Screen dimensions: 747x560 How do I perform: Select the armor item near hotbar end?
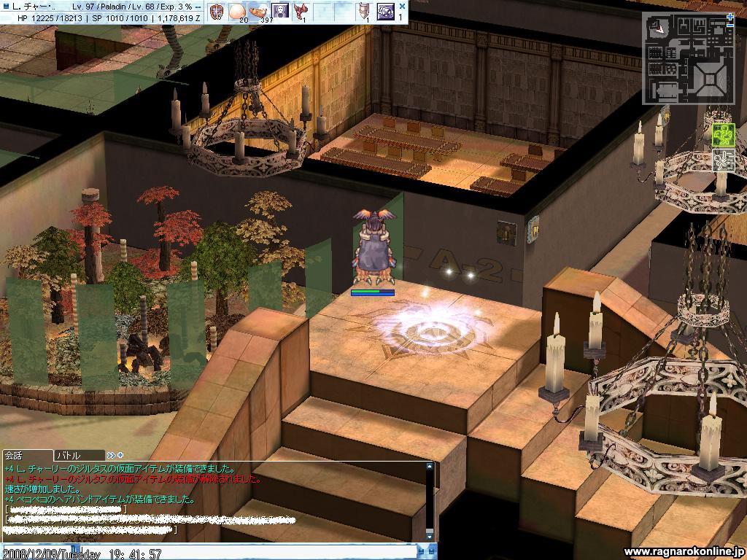pos(365,12)
